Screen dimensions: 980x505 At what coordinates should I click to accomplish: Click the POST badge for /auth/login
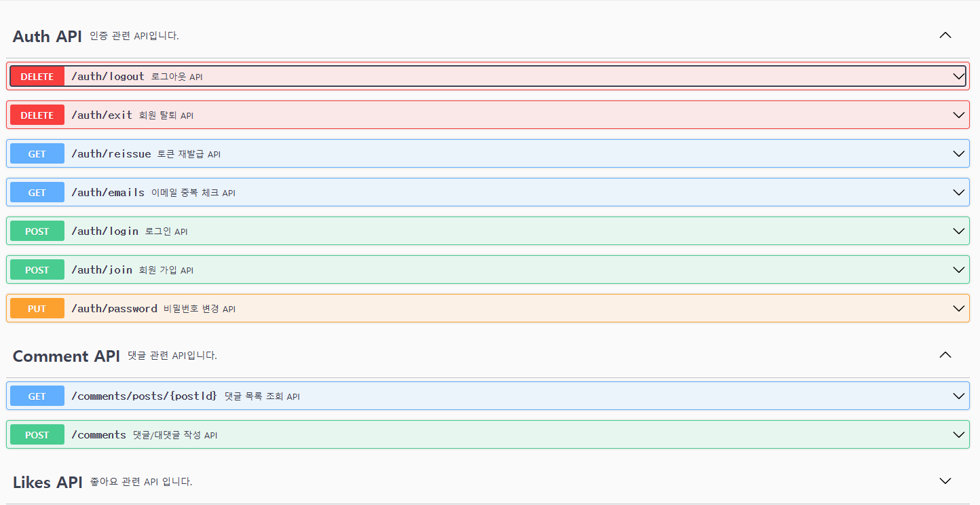(37, 231)
